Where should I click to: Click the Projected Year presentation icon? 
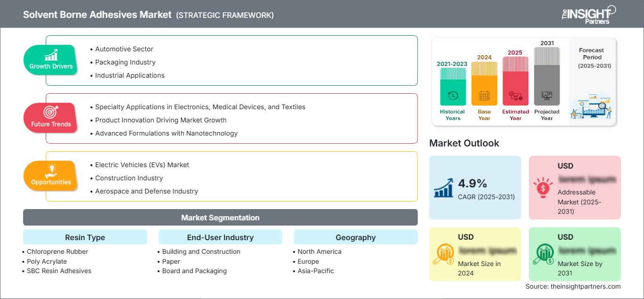click(x=547, y=96)
